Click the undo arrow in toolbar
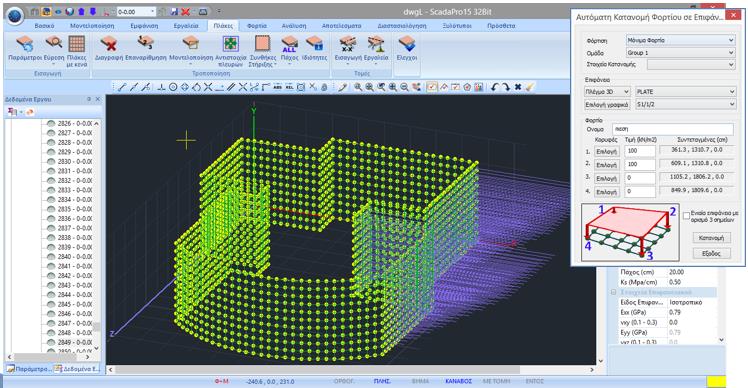Viewport: 748px width, 388px height. pos(495,87)
